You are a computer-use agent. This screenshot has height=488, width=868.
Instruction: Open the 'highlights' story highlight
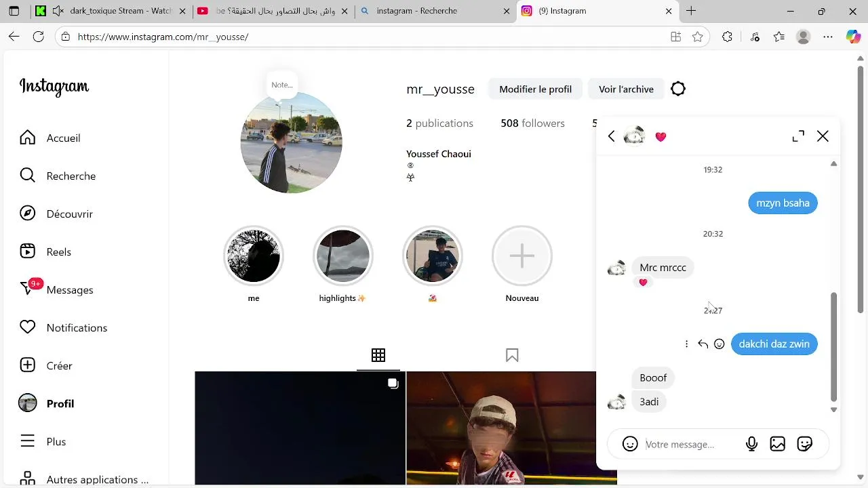[x=343, y=256]
